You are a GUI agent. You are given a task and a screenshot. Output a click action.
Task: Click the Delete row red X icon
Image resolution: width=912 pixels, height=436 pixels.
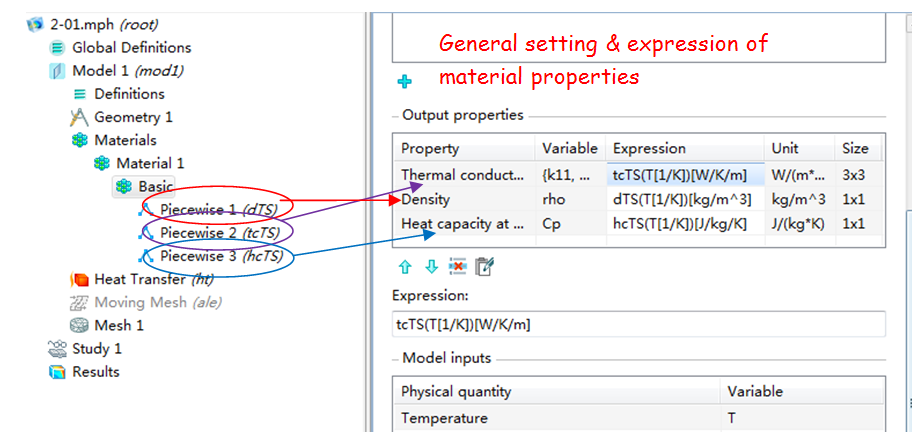coord(458,267)
